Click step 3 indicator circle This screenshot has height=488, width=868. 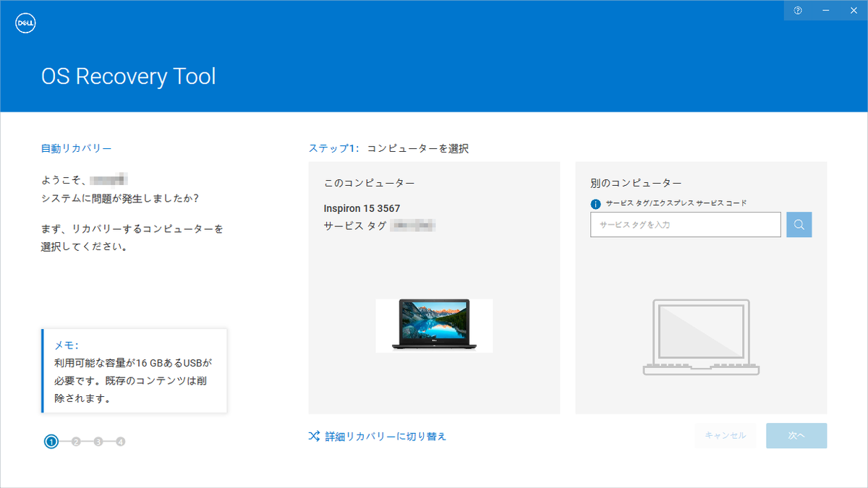[98, 442]
